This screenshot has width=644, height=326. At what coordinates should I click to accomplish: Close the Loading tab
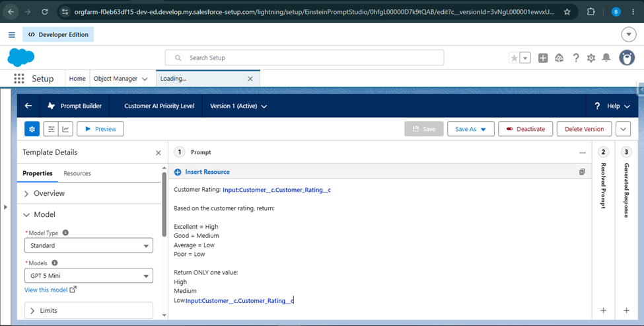pos(250,79)
